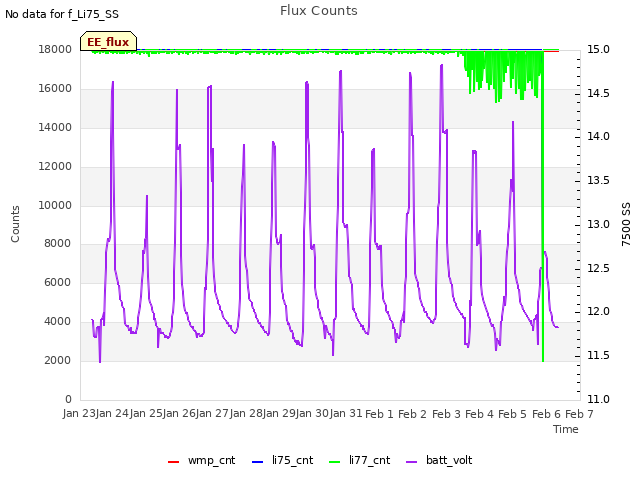Click the 2000 y-axis tick label

point(58,360)
